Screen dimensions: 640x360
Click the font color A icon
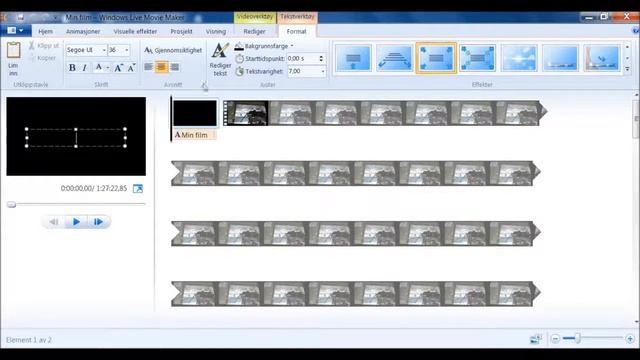click(98, 67)
